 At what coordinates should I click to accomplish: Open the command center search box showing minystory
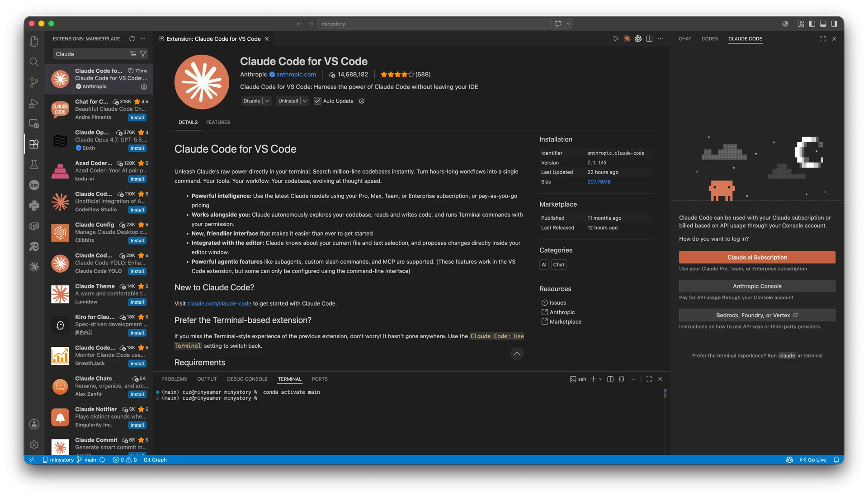(x=434, y=24)
